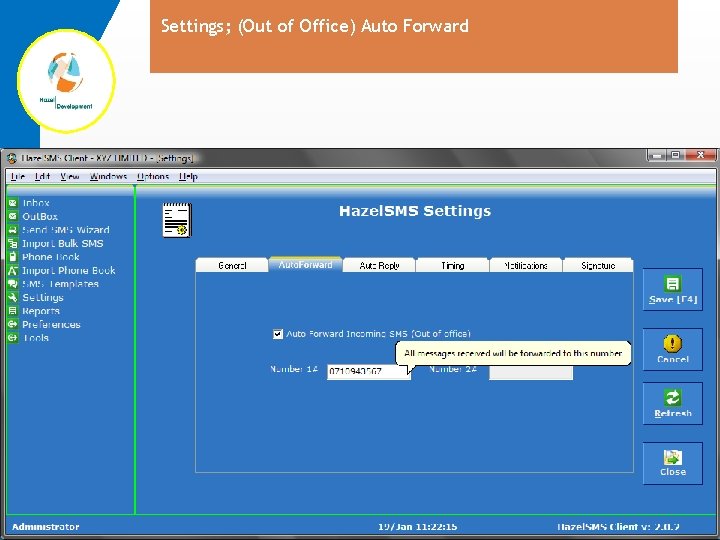The height and width of the screenshot is (540, 720).
Task: Switch to the General tab
Action: pyautogui.click(x=232, y=265)
